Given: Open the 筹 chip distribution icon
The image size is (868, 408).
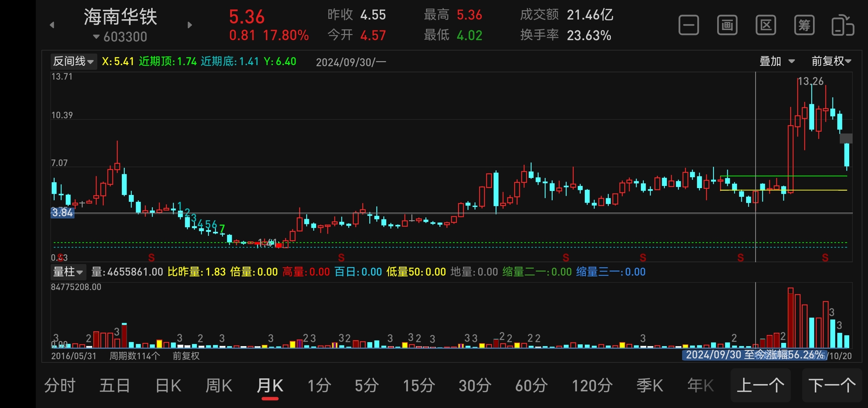Looking at the screenshot, I should [x=804, y=25].
